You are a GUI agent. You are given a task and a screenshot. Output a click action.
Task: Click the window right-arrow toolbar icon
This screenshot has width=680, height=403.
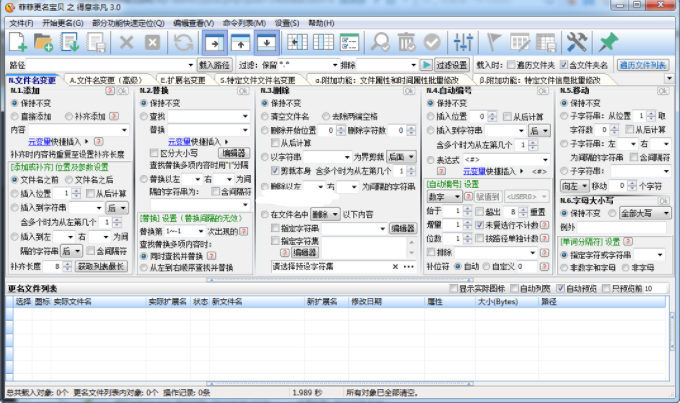click(x=214, y=43)
